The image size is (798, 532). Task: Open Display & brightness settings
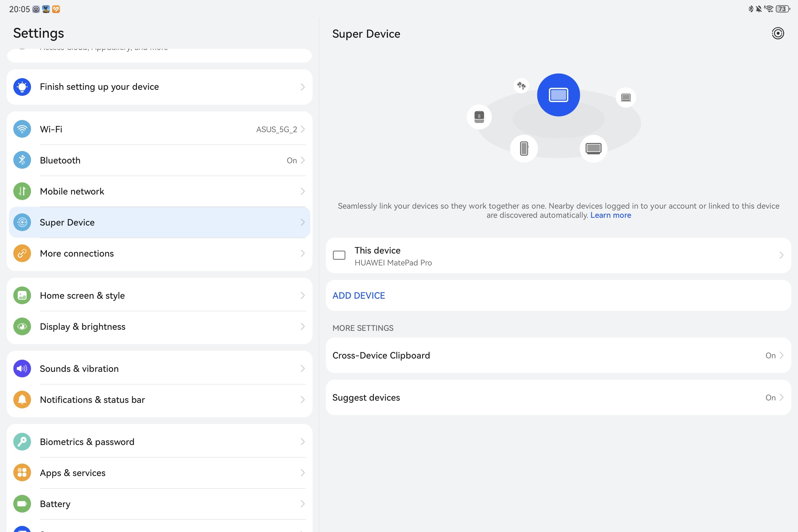tap(160, 326)
